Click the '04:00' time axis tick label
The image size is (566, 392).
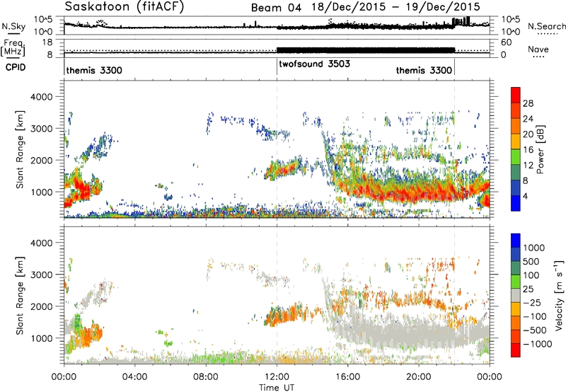[x=135, y=377]
